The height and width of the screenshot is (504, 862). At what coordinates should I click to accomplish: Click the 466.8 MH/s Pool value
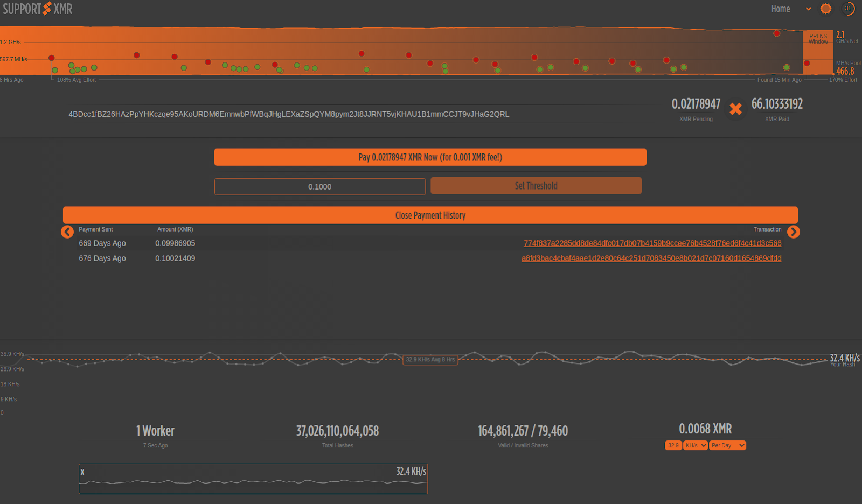[845, 71]
